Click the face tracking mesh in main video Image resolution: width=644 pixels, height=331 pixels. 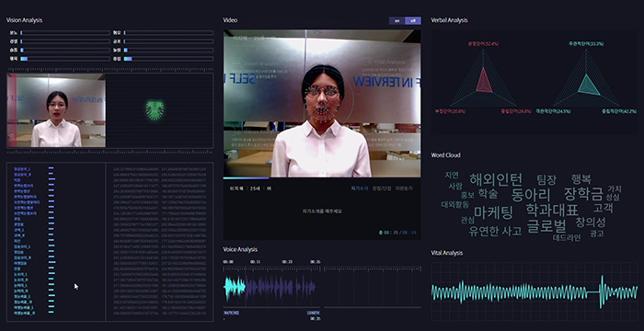click(323, 104)
